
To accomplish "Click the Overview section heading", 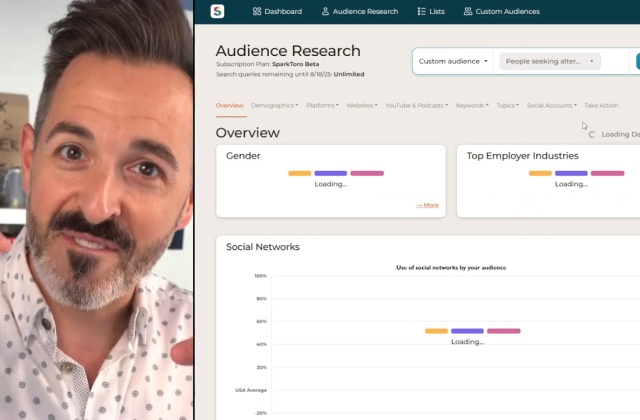I will [x=248, y=133].
